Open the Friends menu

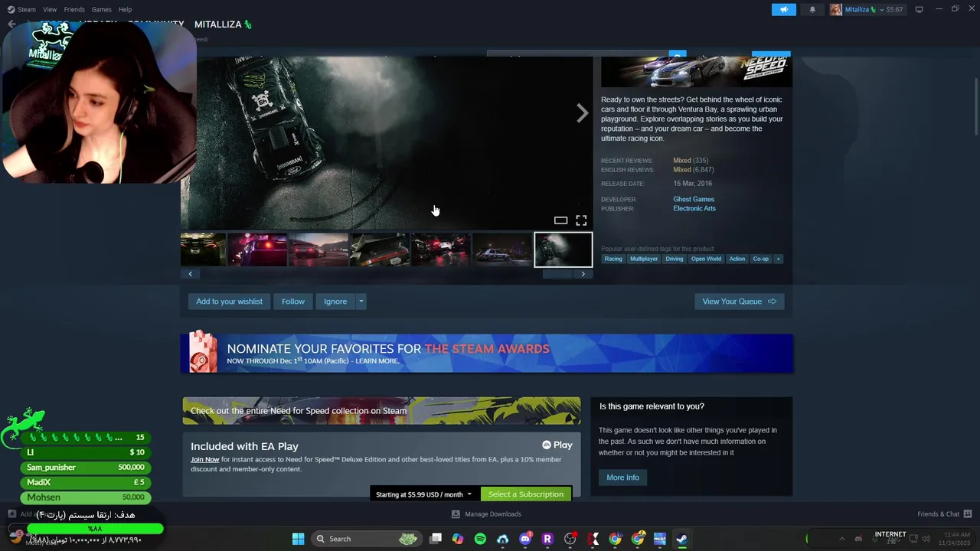pyautogui.click(x=74, y=9)
